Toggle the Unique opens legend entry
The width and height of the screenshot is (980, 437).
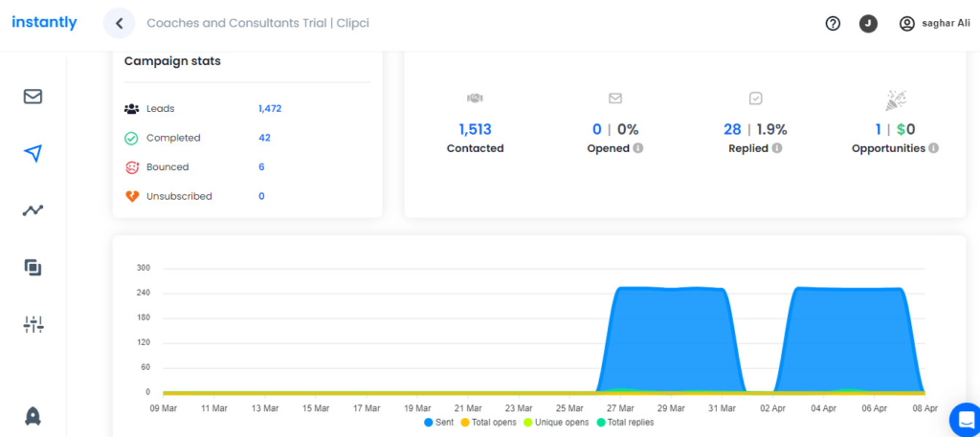click(x=556, y=423)
